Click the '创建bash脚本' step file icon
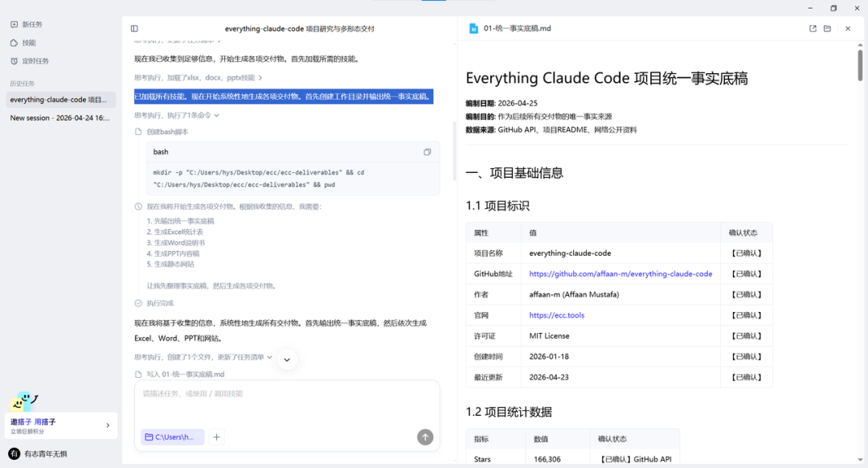Screen dimensions: 868x468 (x=138, y=132)
